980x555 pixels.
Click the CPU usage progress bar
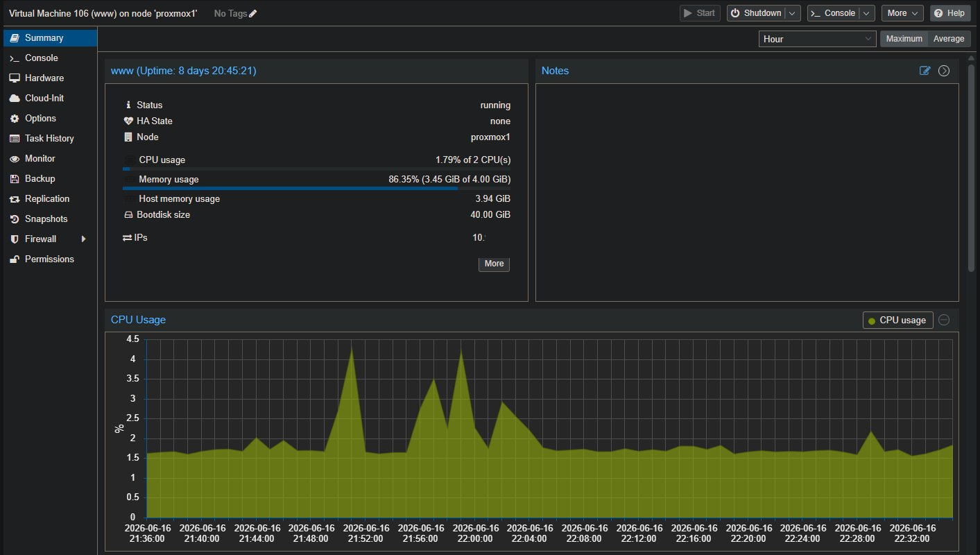(x=316, y=169)
